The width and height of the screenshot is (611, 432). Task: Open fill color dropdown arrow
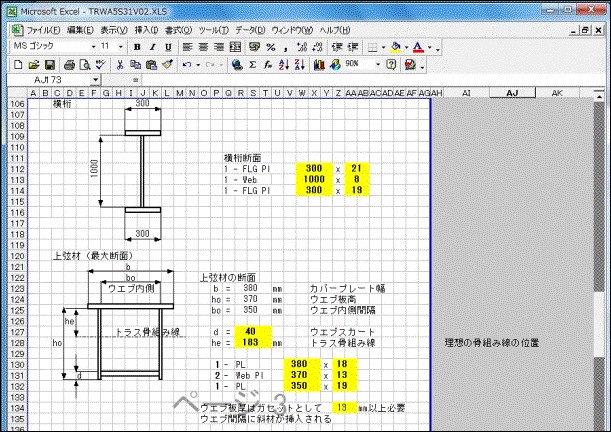(x=406, y=48)
